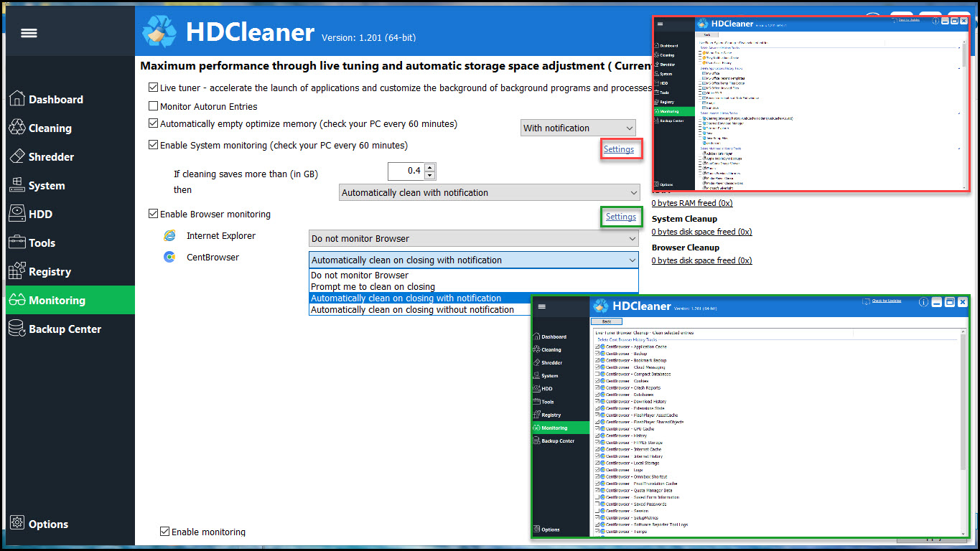Open Backup Center via its database icon
The height and width of the screenshot is (551, 980).
[x=17, y=329]
